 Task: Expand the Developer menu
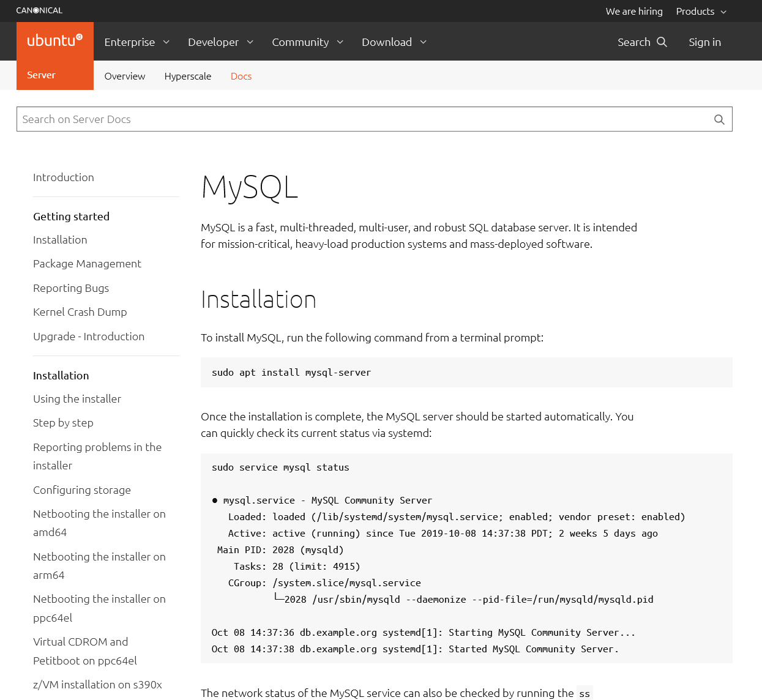[221, 42]
